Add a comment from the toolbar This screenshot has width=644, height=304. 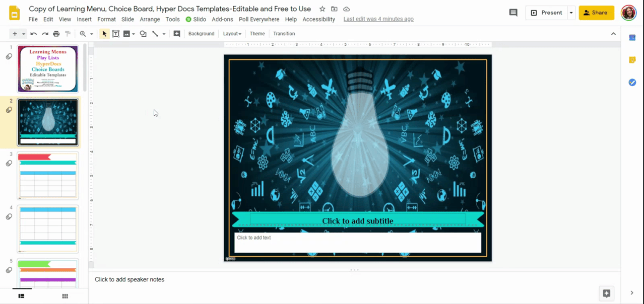click(x=177, y=34)
